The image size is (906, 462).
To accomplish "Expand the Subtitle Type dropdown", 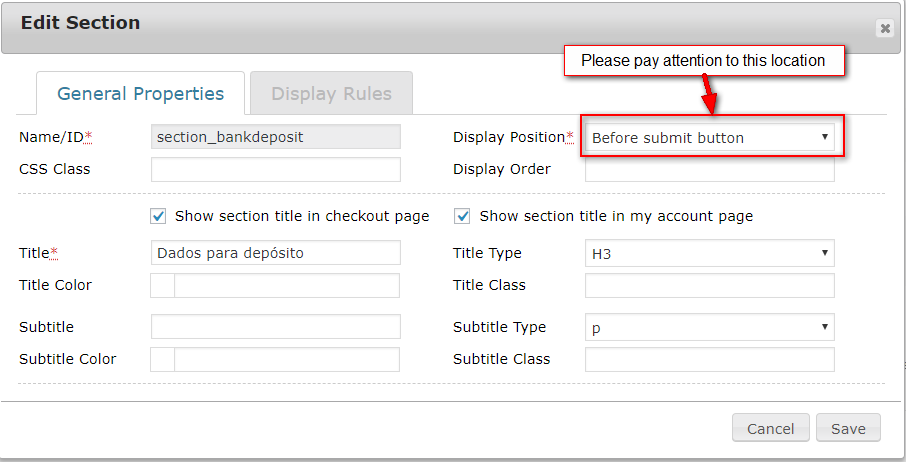I will (x=710, y=328).
